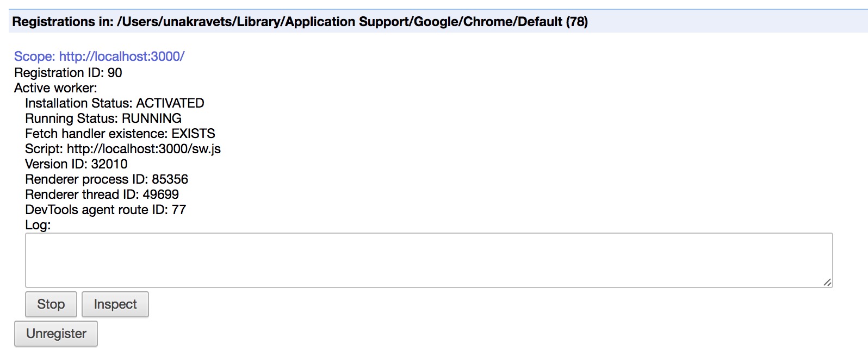Click the Log box resize handle
The height and width of the screenshot is (363, 868).
(x=827, y=282)
